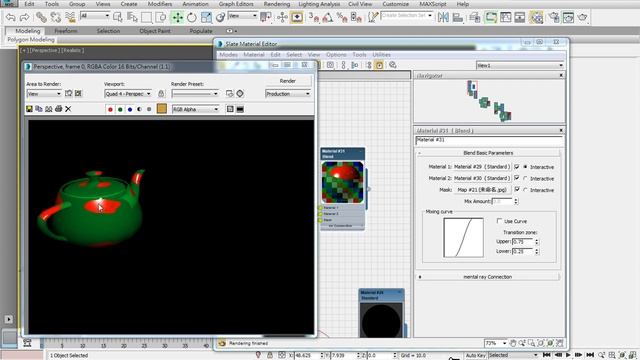Clear the rendered frame with X icon
This screenshot has width=640, height=360.
[x=68, y=109]
